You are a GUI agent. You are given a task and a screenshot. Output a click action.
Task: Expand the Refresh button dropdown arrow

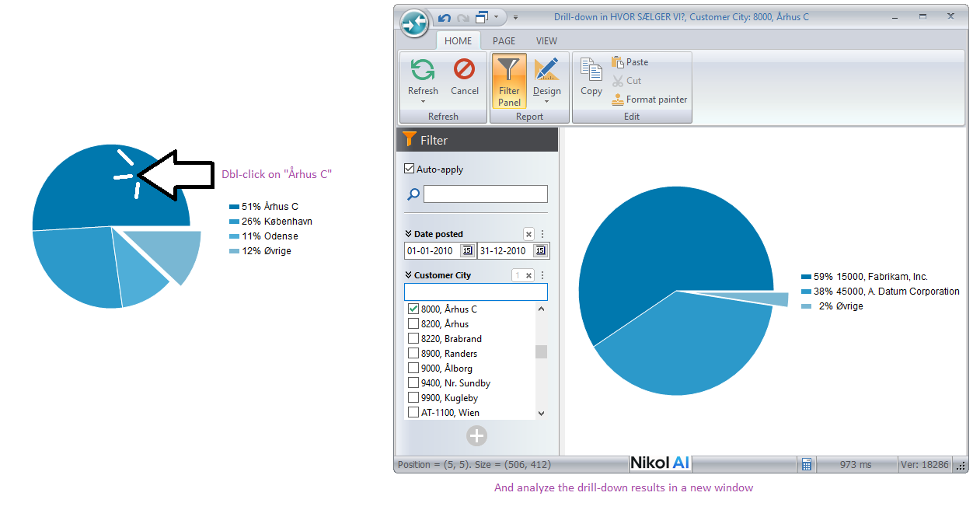423,102
